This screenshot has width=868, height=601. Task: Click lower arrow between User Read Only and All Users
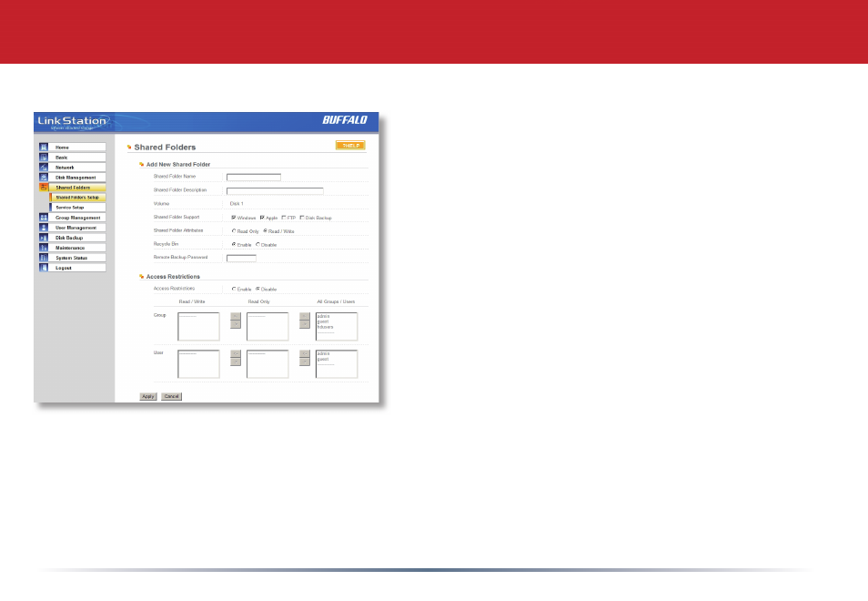pyautogui.click(x=305, y=362)
